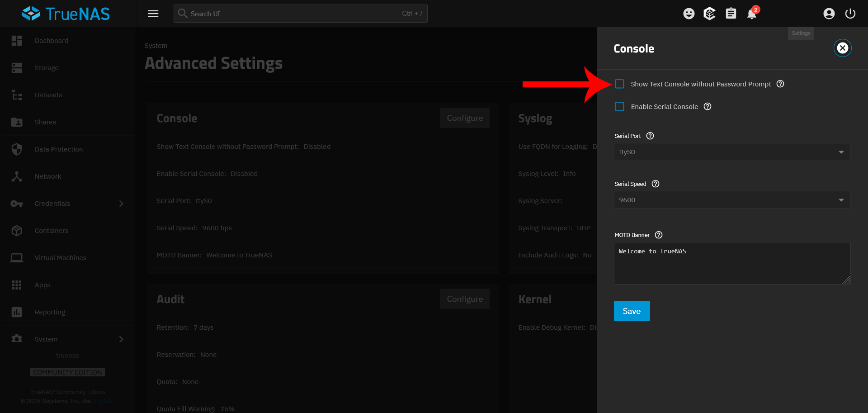The width and height of the screenshot is (868, 413).
Task: Click the Apps grid icon
Action: [x=17, y=285]
